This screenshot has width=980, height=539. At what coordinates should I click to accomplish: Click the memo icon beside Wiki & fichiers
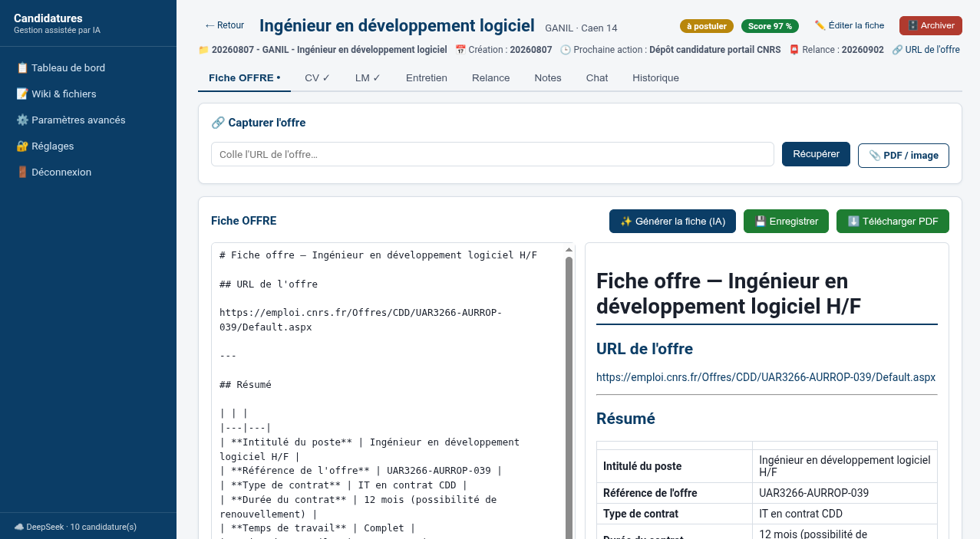pos(22,94)
